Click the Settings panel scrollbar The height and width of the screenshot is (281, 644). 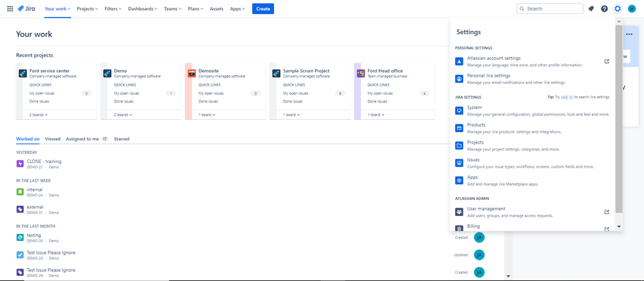point(619,119)
